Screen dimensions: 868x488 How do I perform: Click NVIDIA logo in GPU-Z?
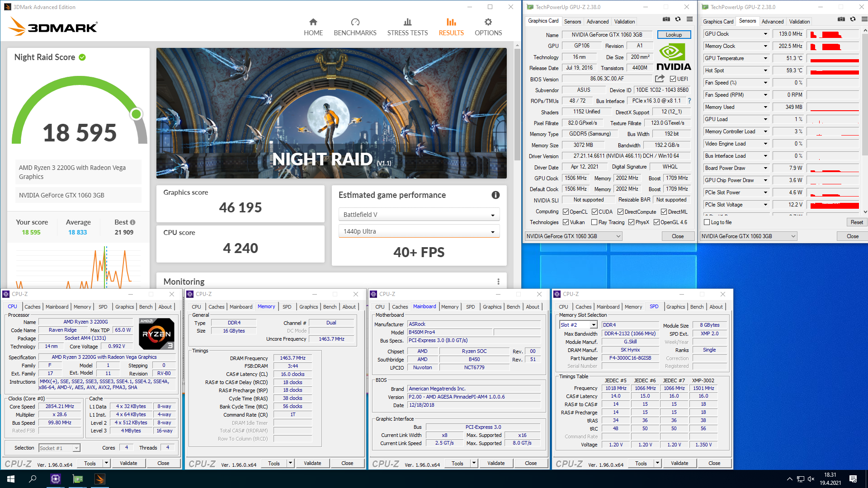click(674, 57)
